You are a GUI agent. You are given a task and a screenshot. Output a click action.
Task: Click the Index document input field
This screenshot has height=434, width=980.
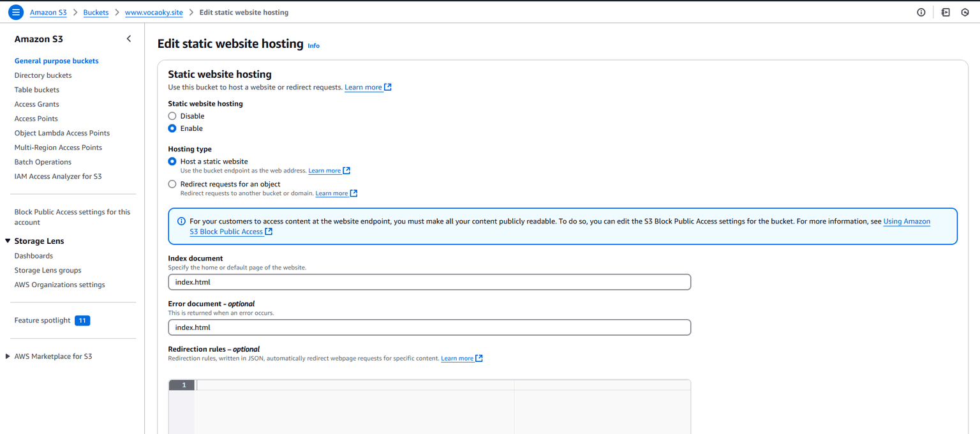coord(429,282)
